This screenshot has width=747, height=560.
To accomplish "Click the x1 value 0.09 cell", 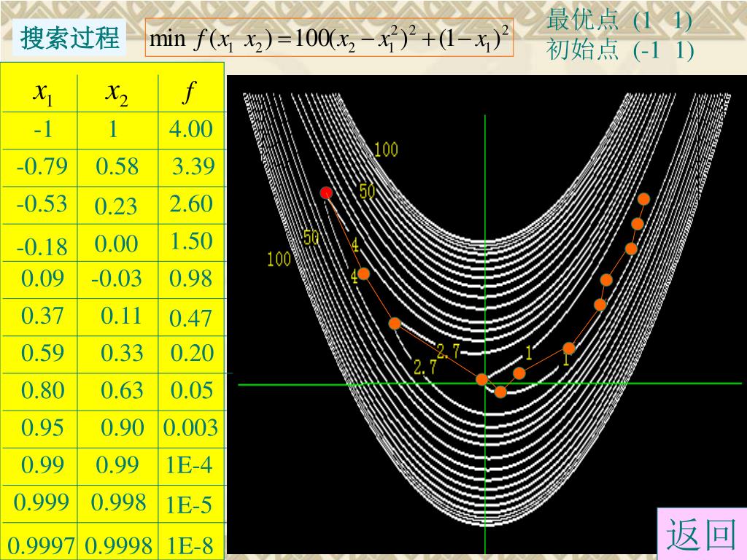I will click(x=42, y=279).
